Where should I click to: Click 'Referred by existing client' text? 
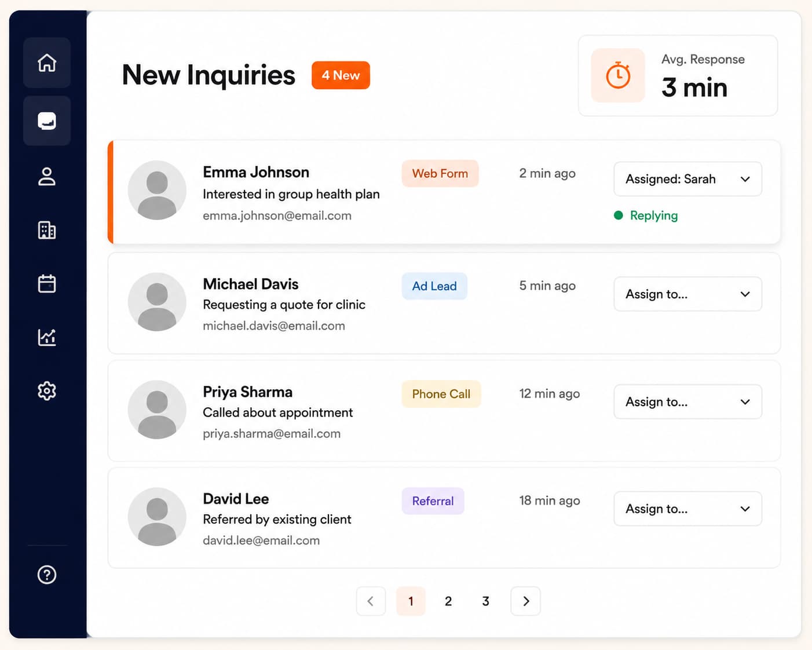[x=277, y=519]
